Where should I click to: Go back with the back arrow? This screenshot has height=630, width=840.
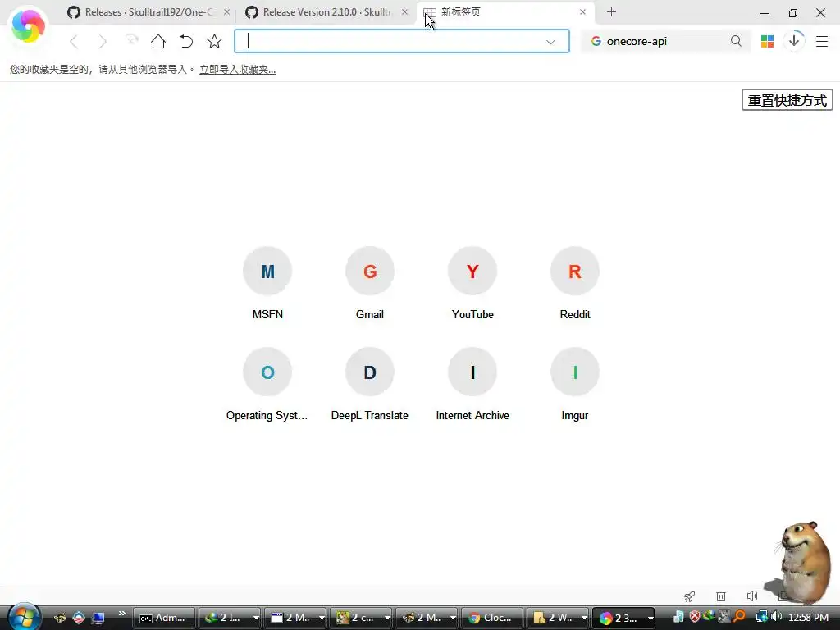[x=74, y=41]
